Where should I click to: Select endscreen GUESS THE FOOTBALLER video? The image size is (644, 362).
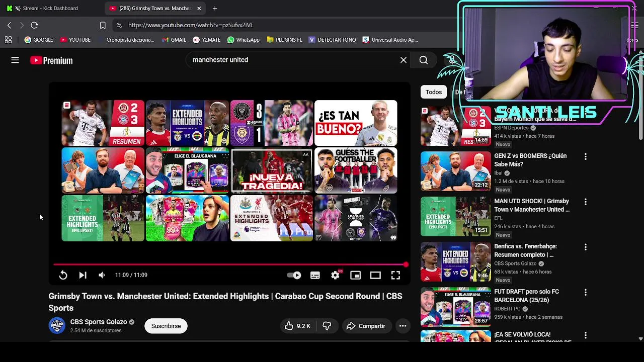point(356,171)
